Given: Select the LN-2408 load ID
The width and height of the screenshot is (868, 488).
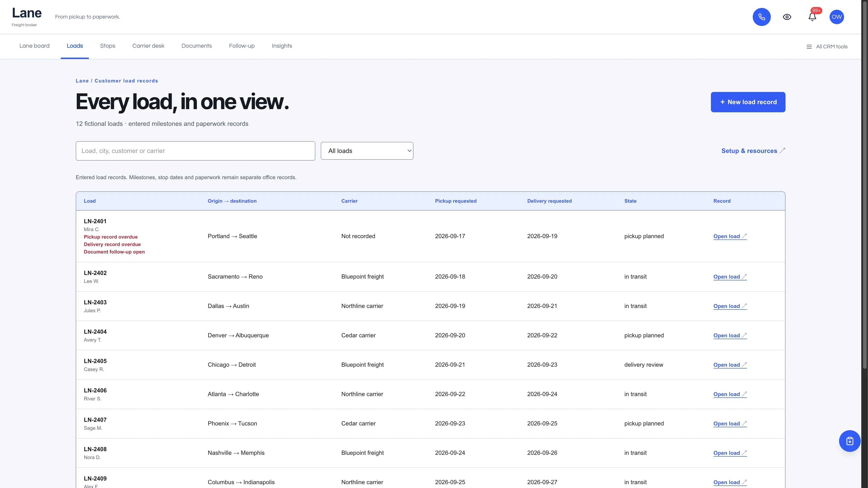Looking at the screenshot, I should [95, 449].
